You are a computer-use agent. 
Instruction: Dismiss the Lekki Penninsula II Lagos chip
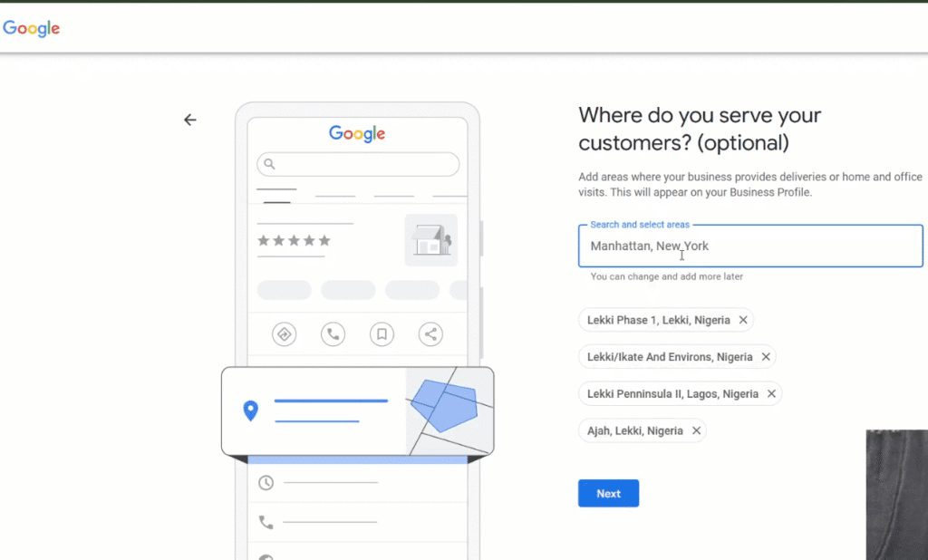coord(771,393)
